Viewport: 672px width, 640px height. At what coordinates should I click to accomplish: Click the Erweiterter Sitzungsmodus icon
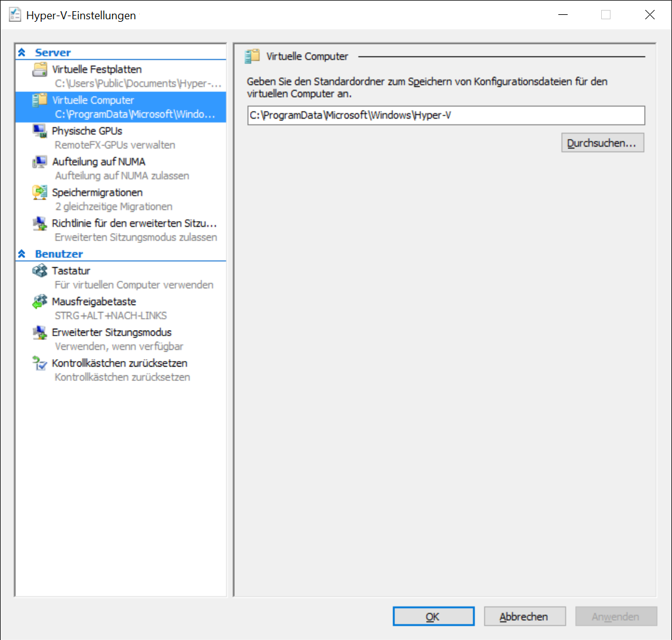click(39, 332)
